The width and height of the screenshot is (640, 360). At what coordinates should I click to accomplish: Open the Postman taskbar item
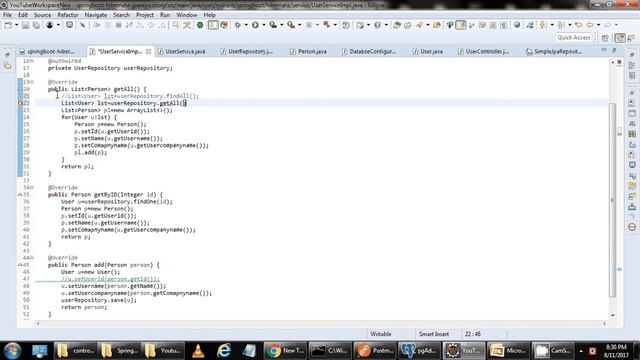tap(374, 351)
